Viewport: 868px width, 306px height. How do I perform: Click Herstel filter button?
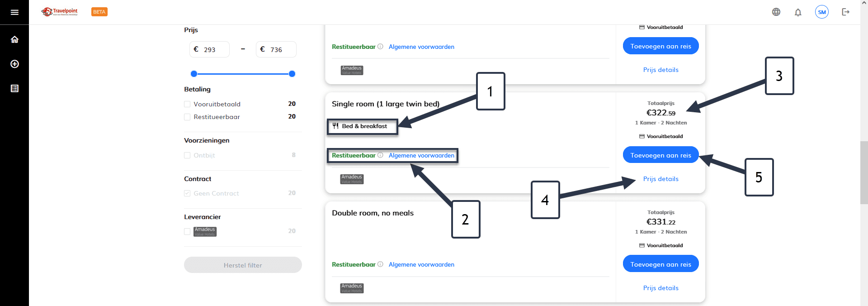point(243,265)
